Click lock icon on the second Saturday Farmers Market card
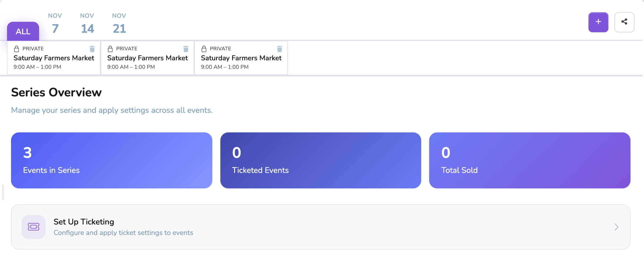 coord(110,49)
